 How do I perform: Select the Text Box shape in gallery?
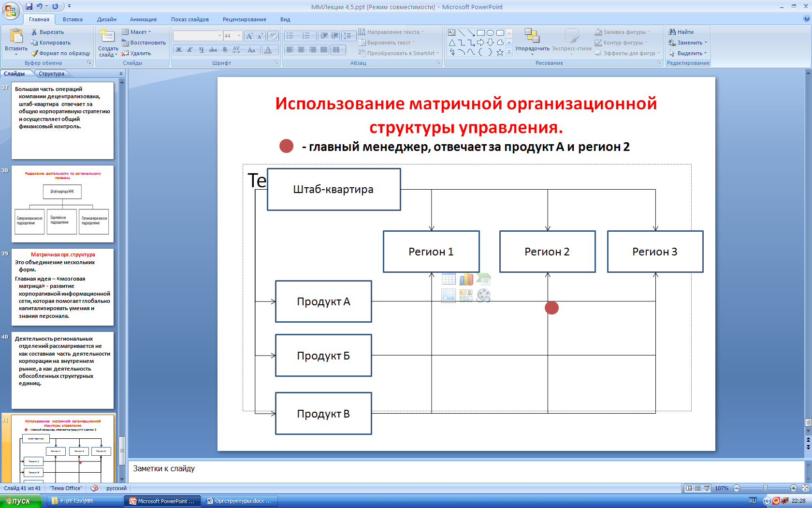click(x=452, y=33)
